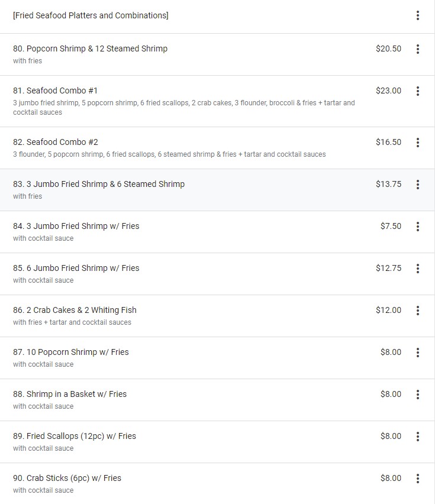Show options for 3 Jumbo Fried Shrimp w/ Fries
This screenshot has height=504, width=435.
coord(418,227)
